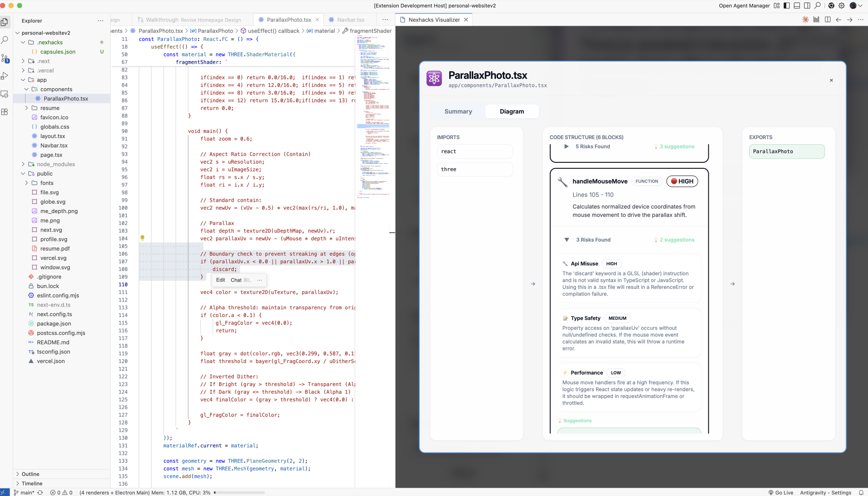This screenshot has width=868, height=496.
Task: Open Run and Debug panel
Action: [5, 76]
